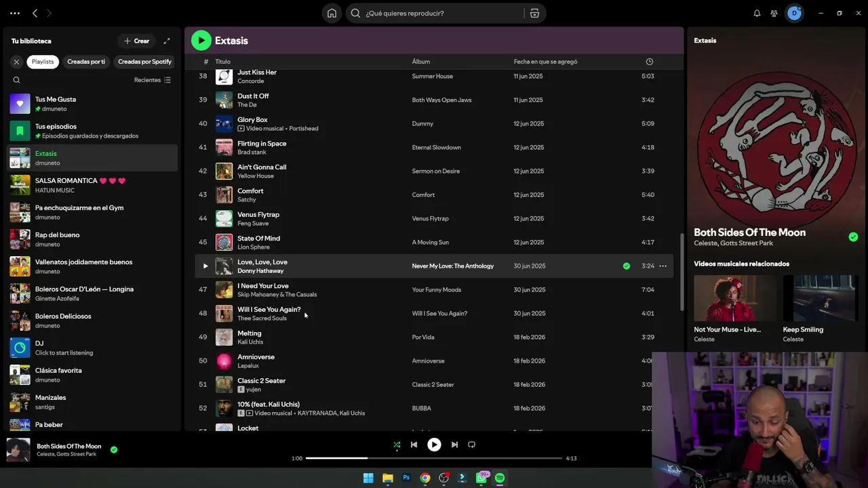Toggle shuffle playback
868x488 pixels.
click(397, 445)
